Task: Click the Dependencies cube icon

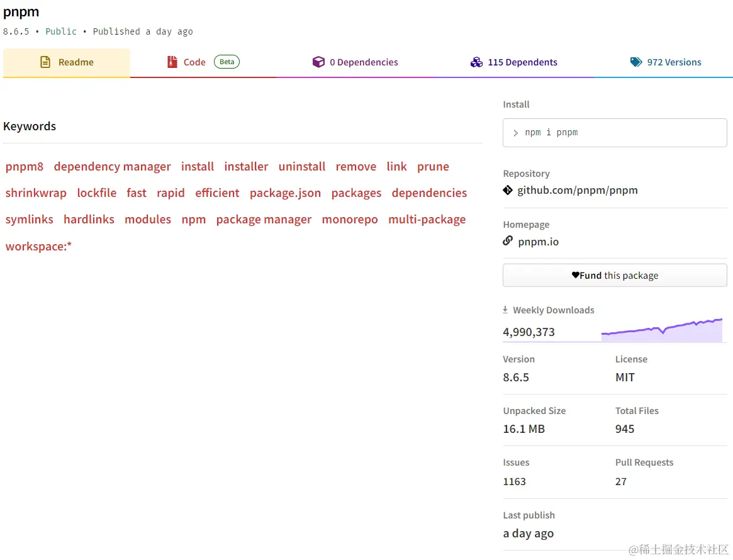Action: pos(318,62)
